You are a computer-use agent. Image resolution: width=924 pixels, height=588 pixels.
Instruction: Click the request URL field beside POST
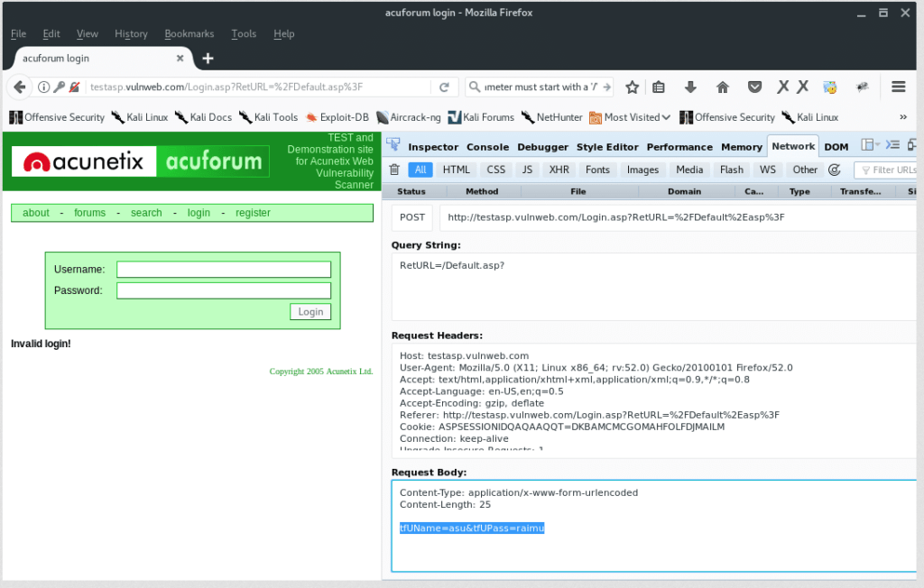[x=679, y=217]
